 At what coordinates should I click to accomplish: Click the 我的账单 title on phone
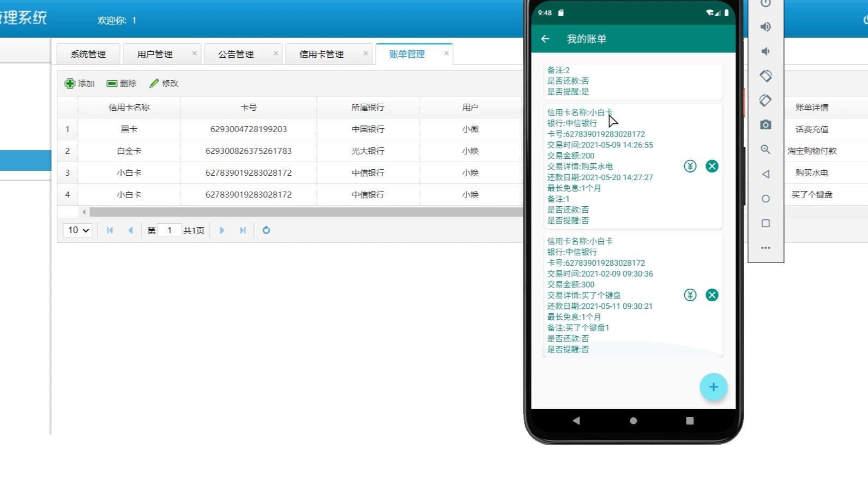[587, 39]
